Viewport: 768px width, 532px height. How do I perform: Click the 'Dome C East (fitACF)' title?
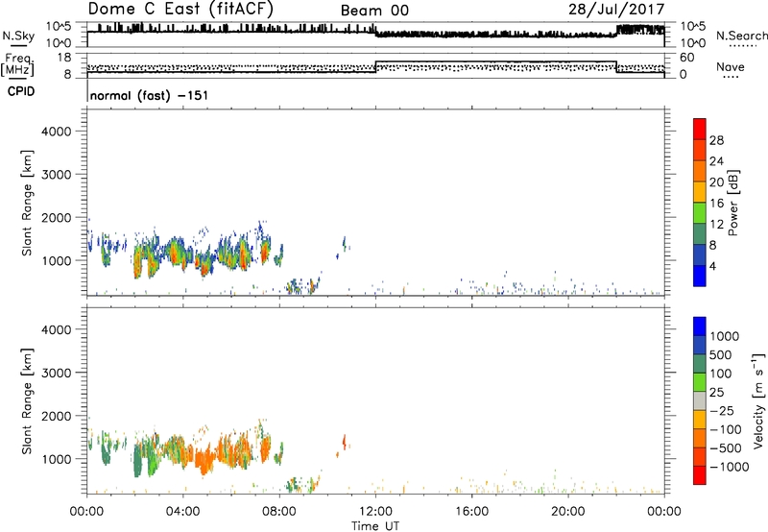(x=180, y=9)
